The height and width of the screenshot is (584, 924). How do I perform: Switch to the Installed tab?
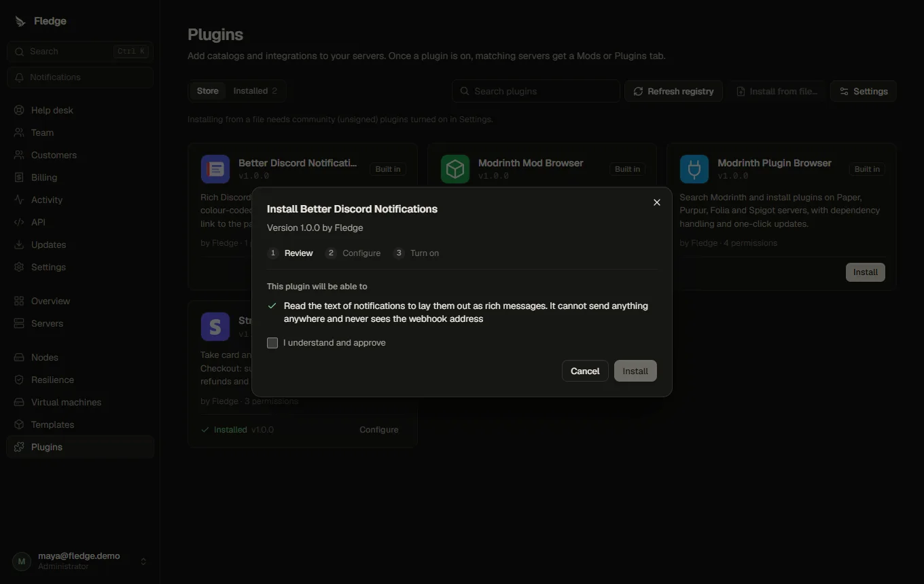tap(255, 91)
